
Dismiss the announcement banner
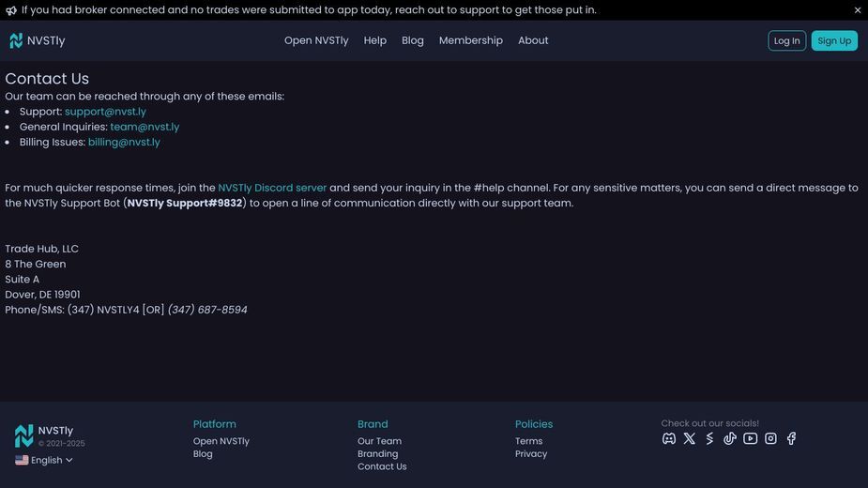[858, 10]
